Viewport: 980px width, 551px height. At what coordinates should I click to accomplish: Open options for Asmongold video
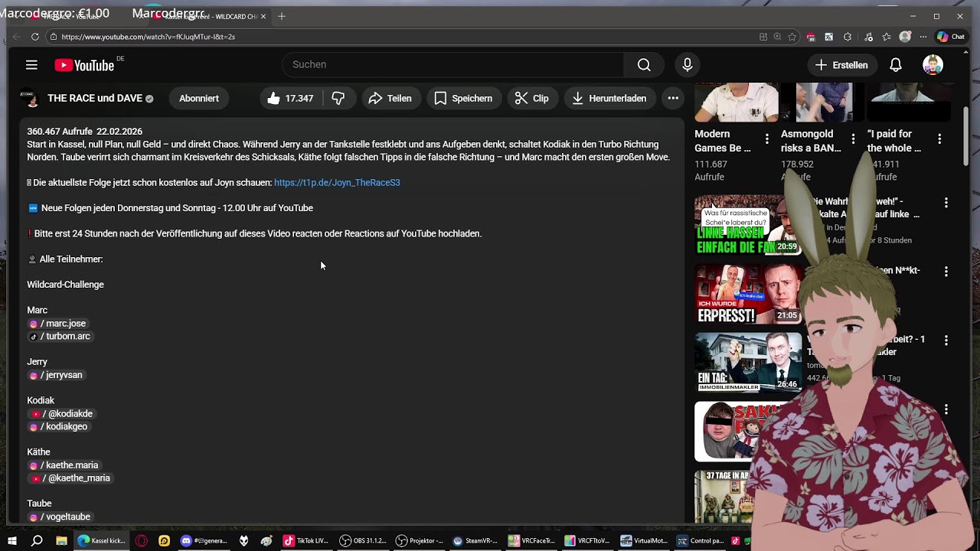pos(853,139)
